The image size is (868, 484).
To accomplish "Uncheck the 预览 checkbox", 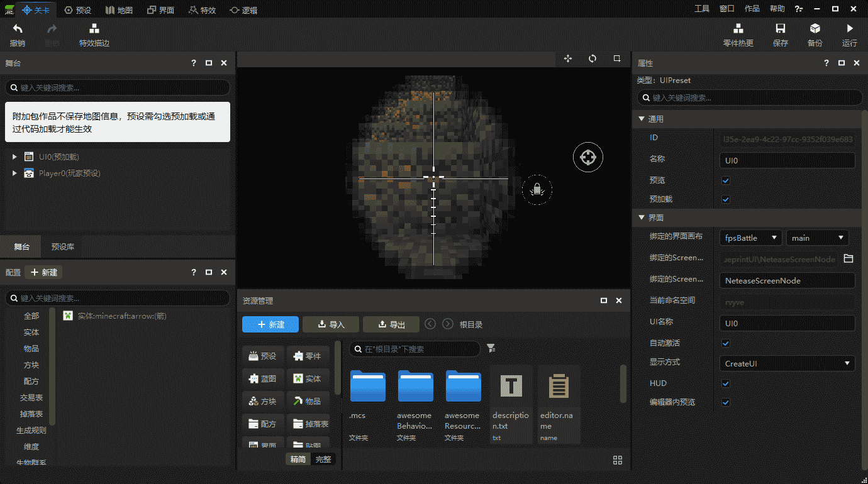I will pyautogui.click(x=725, y=180).
